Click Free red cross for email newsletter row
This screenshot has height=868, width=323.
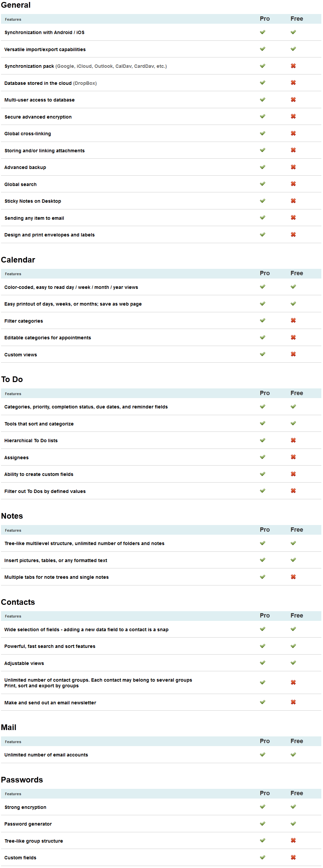click(x=293, y=702)
